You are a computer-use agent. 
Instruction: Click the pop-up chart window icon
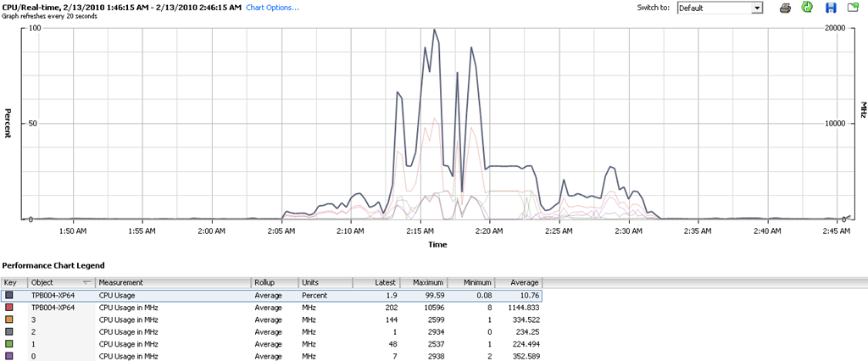pyautogui.click(x=853, y=8)
